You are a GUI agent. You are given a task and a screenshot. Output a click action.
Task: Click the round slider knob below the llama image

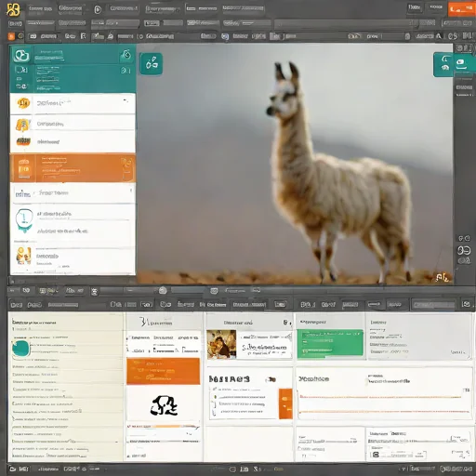point(163,290)
